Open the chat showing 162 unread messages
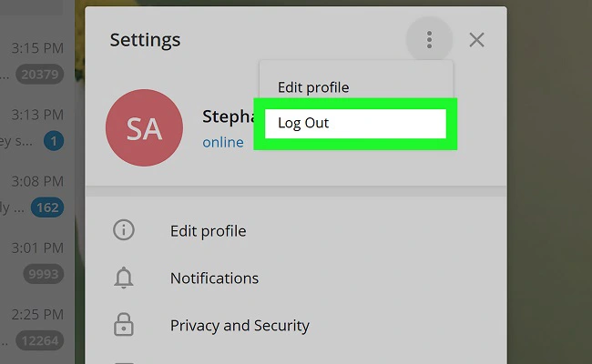 37,194
